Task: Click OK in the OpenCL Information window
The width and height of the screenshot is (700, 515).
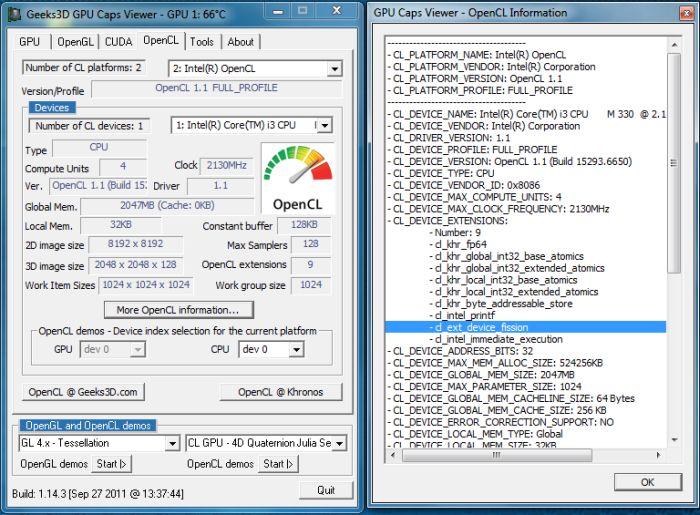Action: [647, 482]
